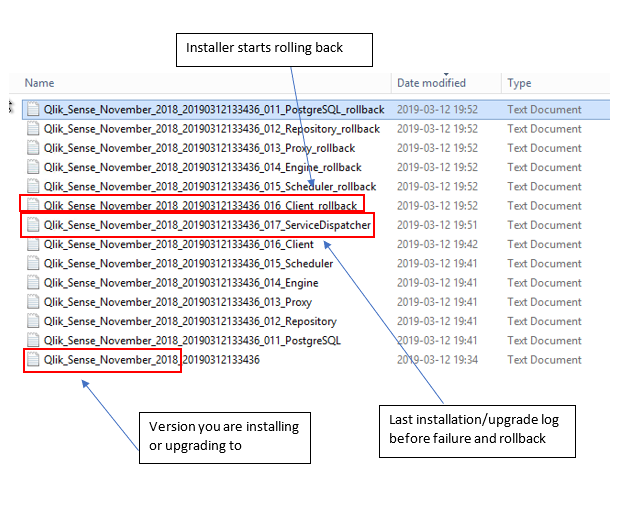The image size is (644, 527).
Task: Click the file icon for 017_ServiceDispatcher
Action: [x=33, y=225]
